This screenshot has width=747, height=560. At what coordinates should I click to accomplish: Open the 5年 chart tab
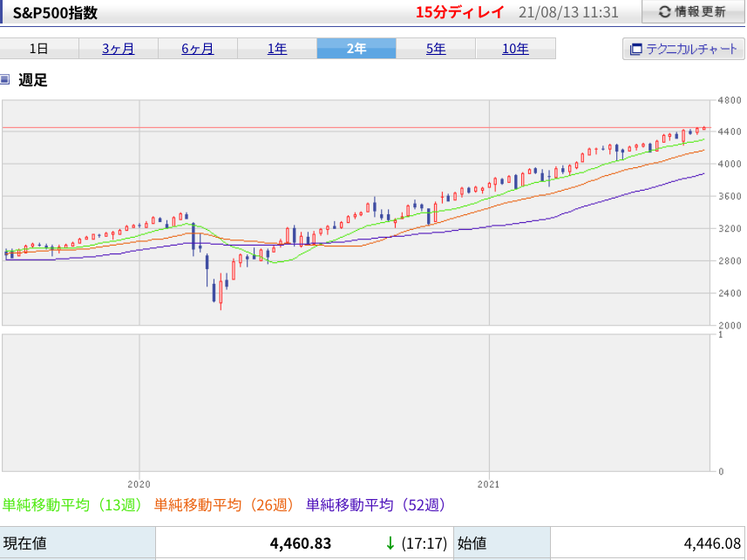pos(436,49)
